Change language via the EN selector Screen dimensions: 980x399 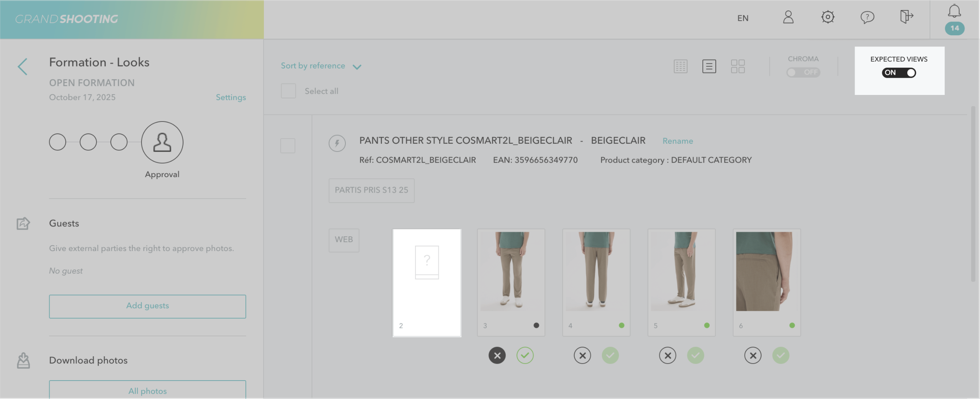pyautogui.click(x=743, y=18)
